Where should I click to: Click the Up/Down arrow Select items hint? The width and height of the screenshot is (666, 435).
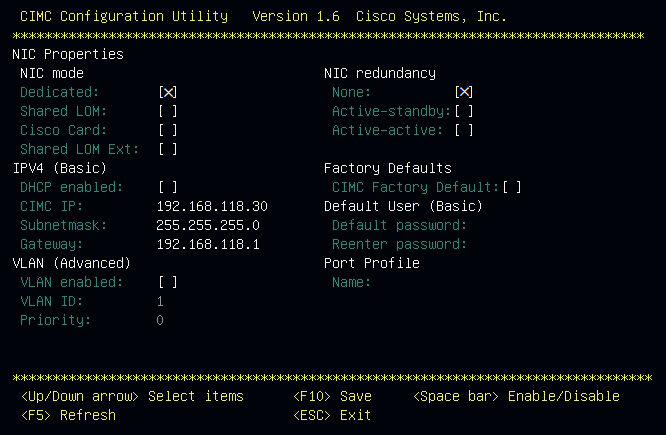pyautogui.click(x=132, y=396)
